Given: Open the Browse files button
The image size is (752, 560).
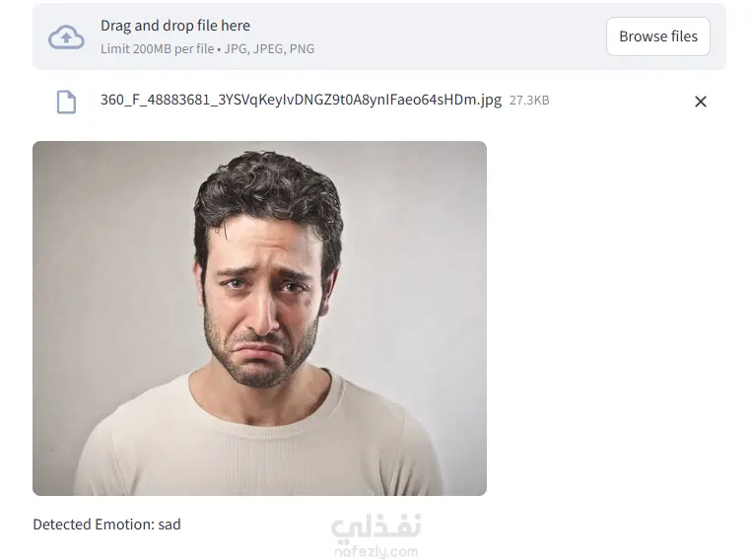Looking at the screenshot, I should tap(658, 36).
